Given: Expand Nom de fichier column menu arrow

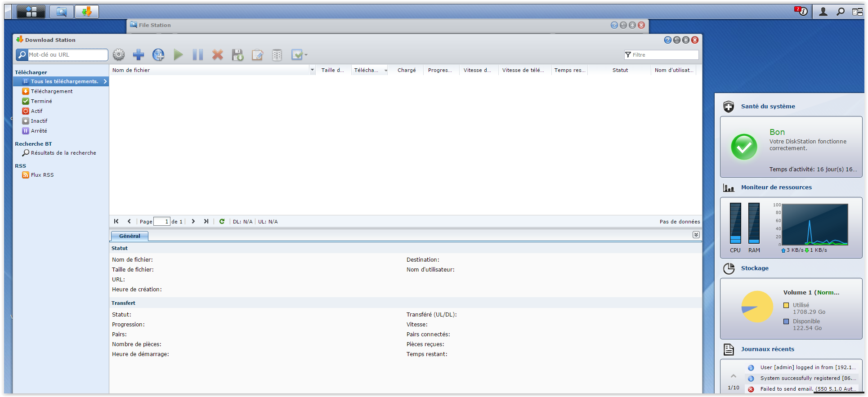Looking at the screenshot, I should click(312, 70).
